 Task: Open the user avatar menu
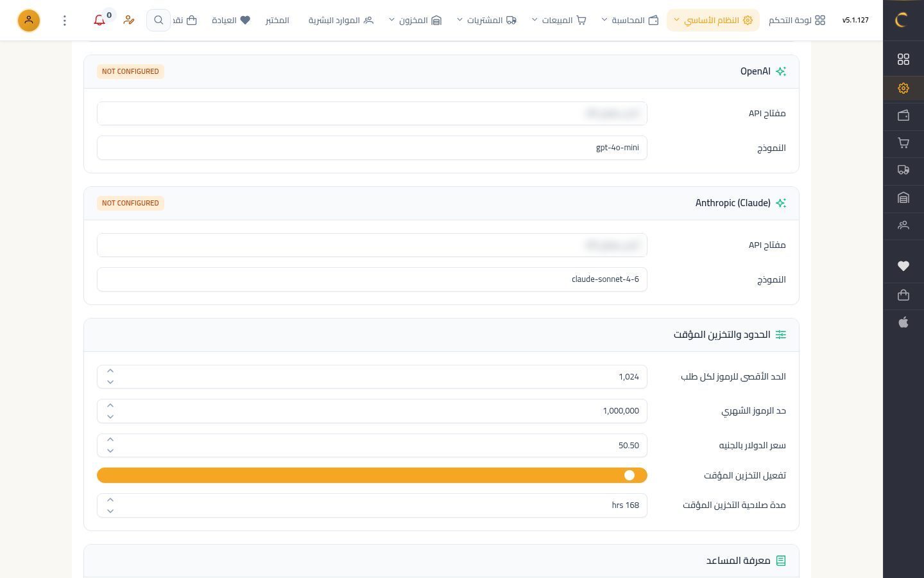(x=29, y=21)
